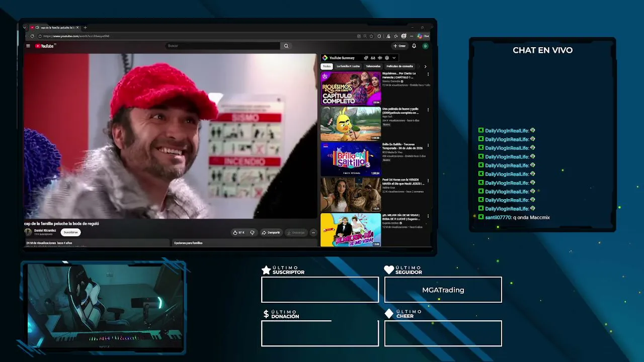Like the video with the thumbs-up button
The image size is (644, 362).
tap(238, 232)
